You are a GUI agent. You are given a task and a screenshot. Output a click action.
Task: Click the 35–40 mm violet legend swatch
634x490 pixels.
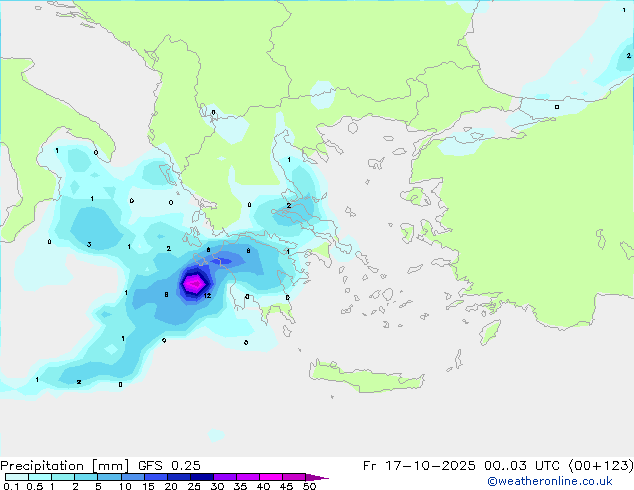point(247,477)
